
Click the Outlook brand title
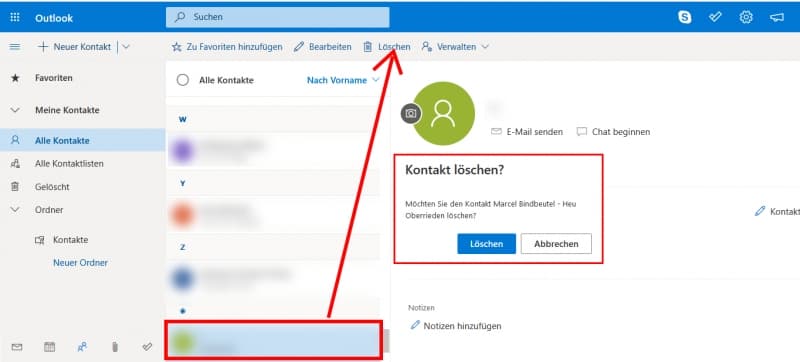[54, 18]
